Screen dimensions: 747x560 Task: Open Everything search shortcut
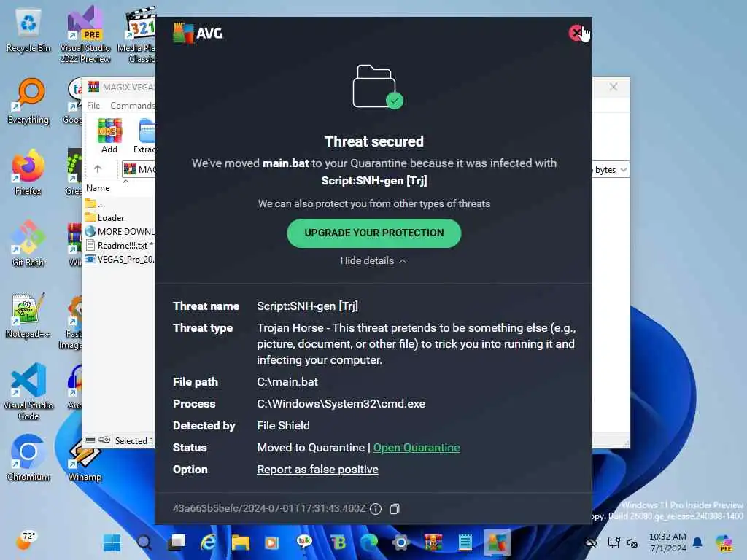click(28, 102)
